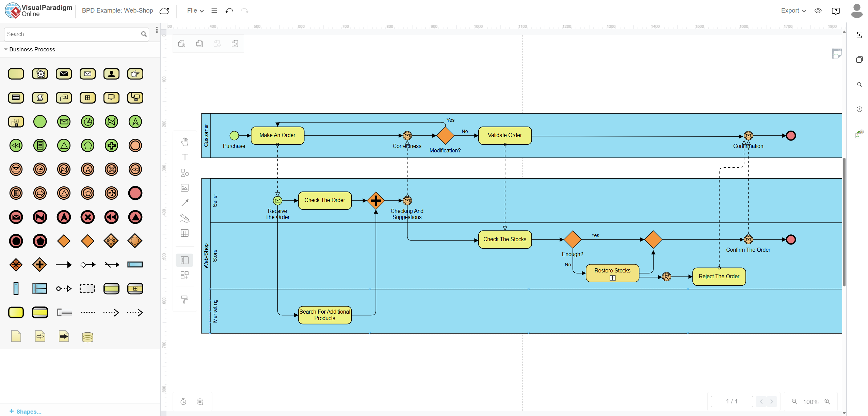
Task: Select the plain Task shape in palette
Action: point(16,74)
